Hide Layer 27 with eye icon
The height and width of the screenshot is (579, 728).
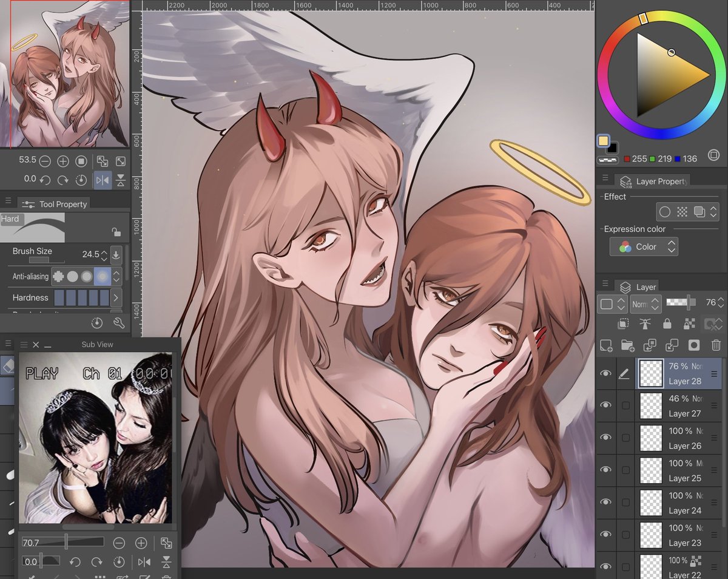point(605,405)
